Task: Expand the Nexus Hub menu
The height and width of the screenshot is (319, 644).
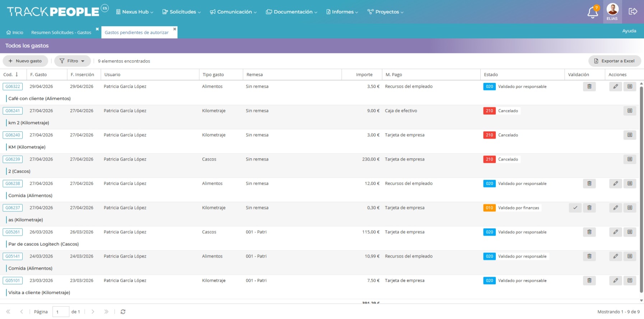Action: (135, 12)
